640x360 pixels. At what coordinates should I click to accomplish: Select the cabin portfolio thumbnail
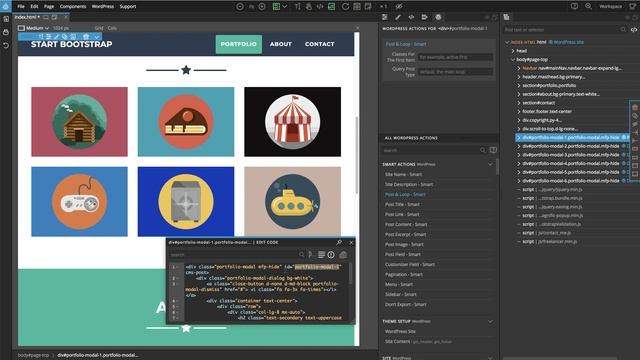click(80, 122)
